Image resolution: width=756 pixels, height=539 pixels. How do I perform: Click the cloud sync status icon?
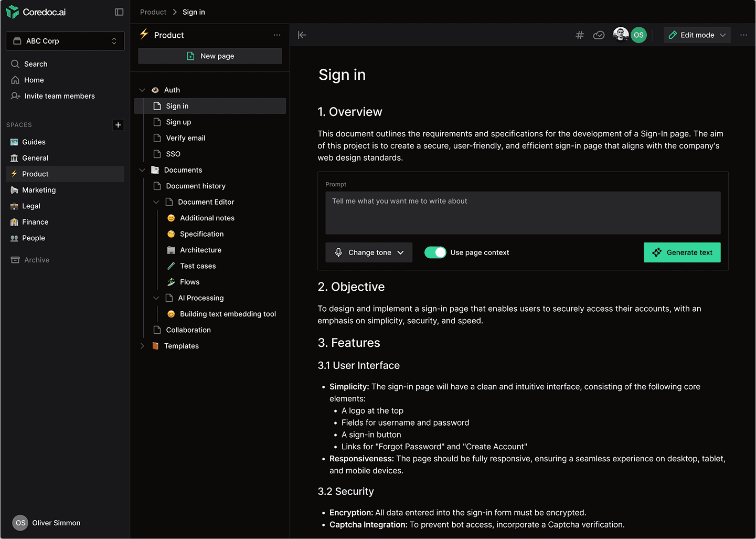599,35
